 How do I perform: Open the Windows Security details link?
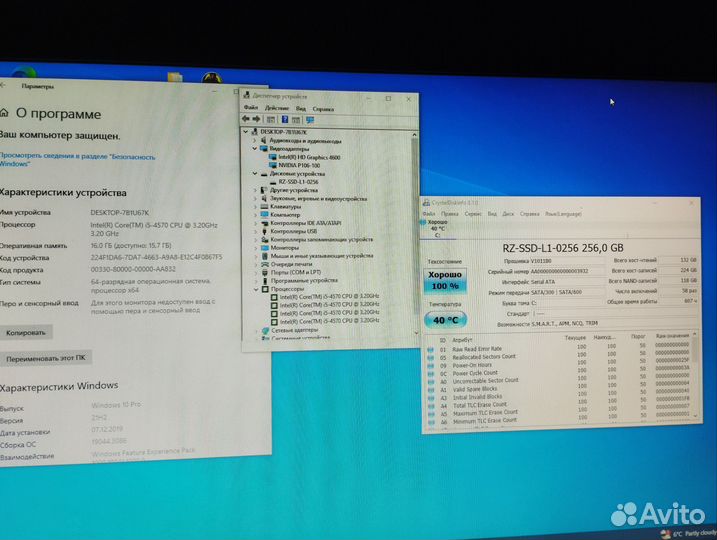(77, 160)
